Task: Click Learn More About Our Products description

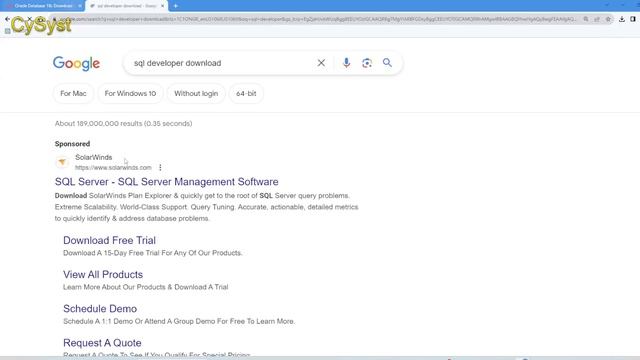Action: 146,287
